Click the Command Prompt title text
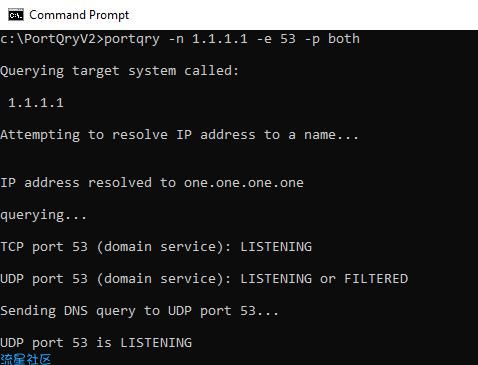Screen dimensions: 478x365 (x=79, y=15)
